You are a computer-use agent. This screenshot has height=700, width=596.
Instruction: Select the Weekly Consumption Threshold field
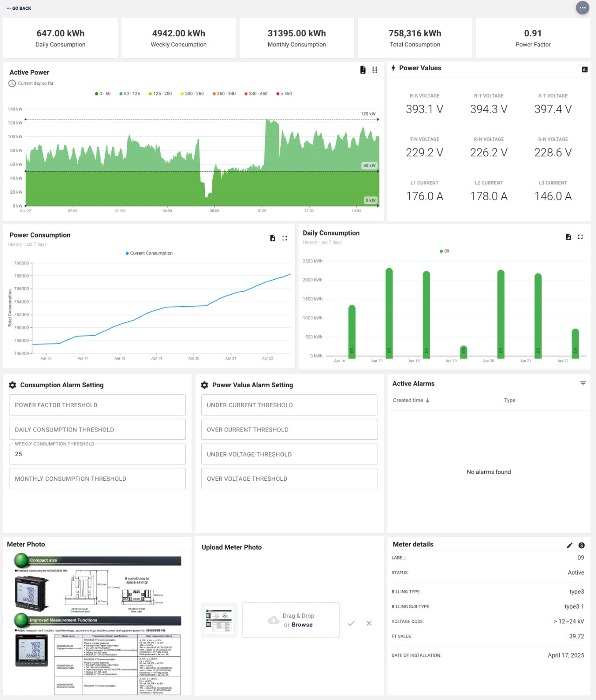[x=97, y=454]
